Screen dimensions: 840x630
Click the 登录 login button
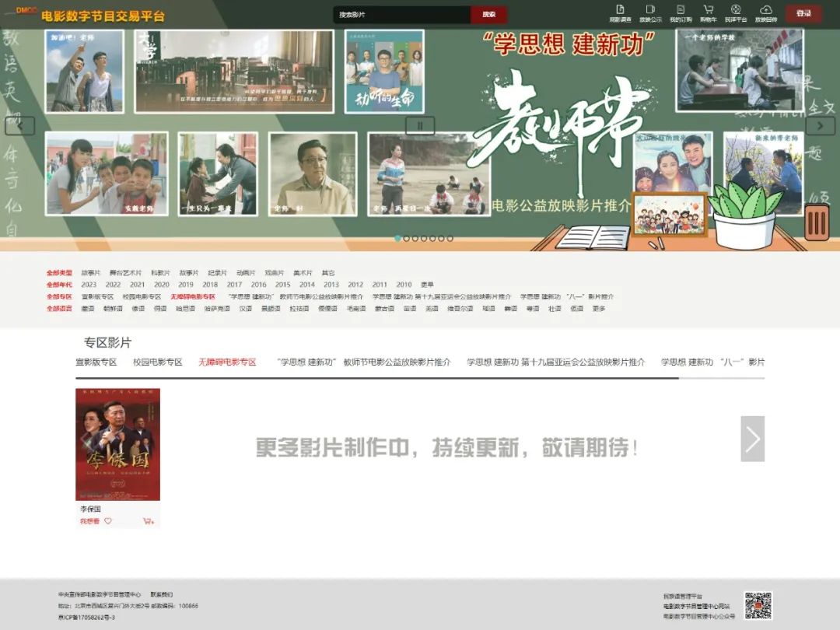(803, 13)
